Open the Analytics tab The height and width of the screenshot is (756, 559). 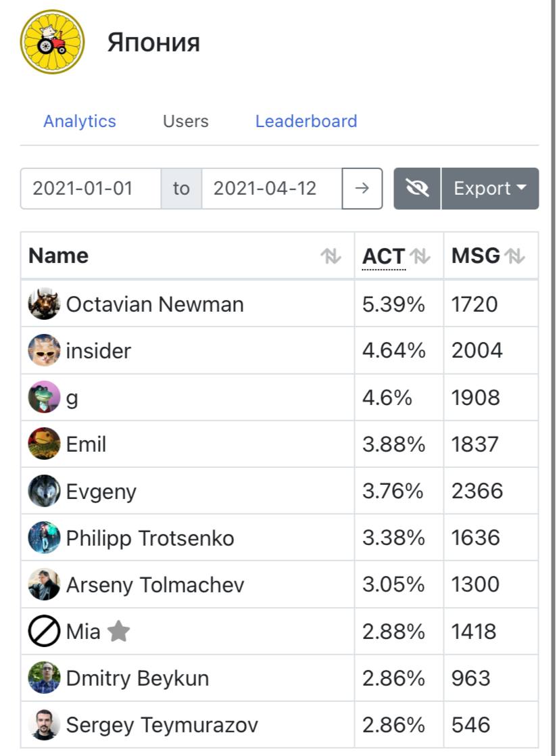point(80,121)
